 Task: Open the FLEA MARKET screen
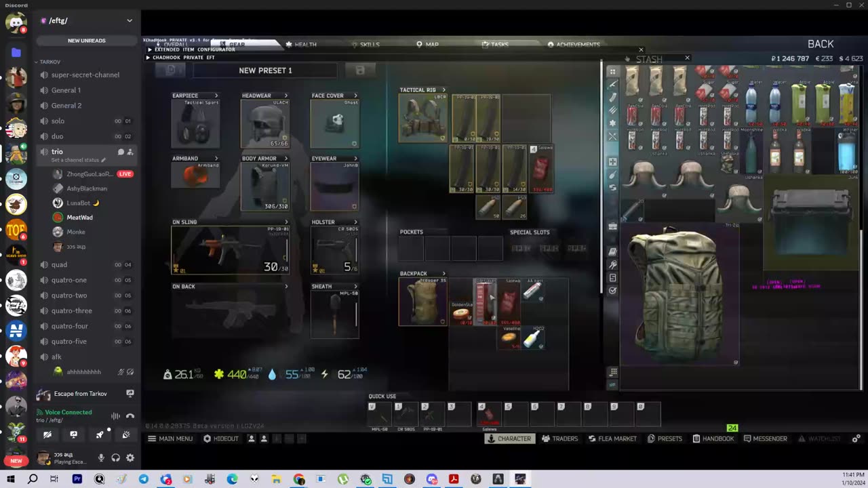click(x=612, y=439)
